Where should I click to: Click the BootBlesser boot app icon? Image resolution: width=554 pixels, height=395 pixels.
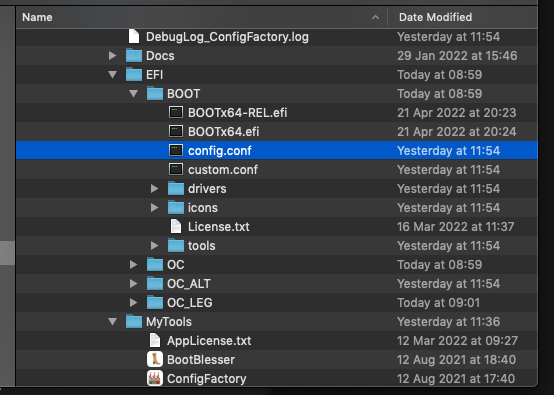pyautogui.click(x=155, y=360)
